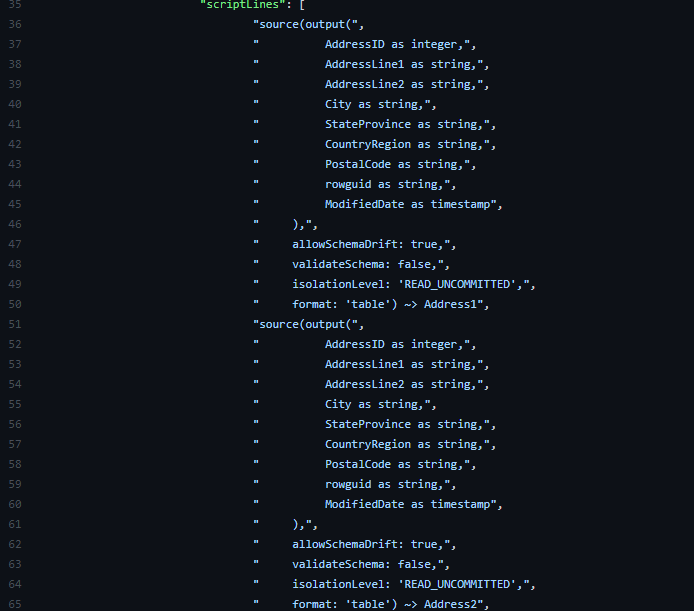The width and height of the screenshot is (694, 611).
Task: Click line number 51 in gutter
Action: pyautogui.click(x=15, y=325)
